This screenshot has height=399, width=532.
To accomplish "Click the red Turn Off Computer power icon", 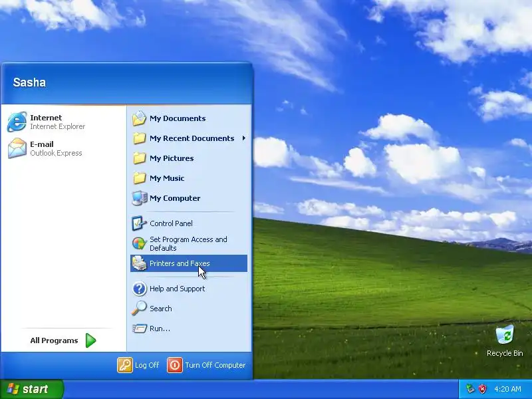I will click(175, 365).
